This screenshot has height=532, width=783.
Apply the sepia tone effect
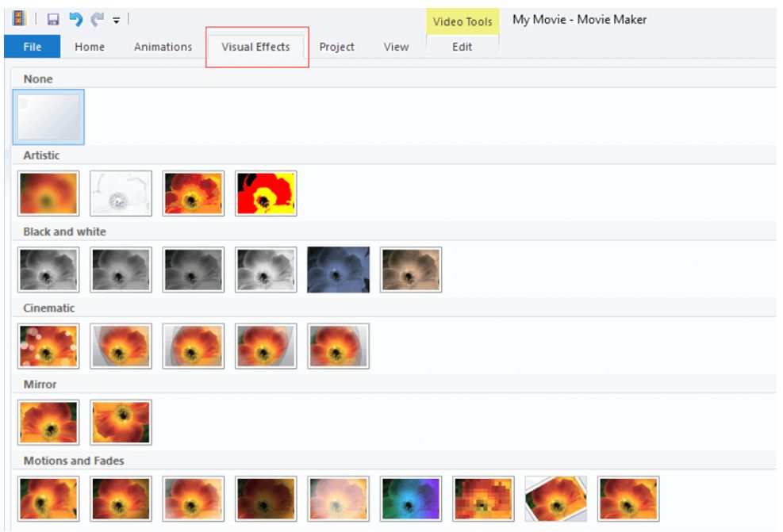coord(410,270)
